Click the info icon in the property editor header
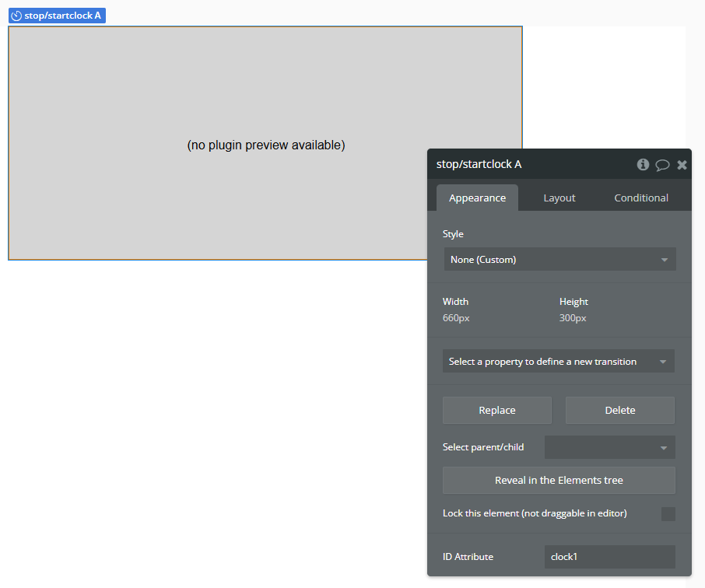Screen dimensions: 705x588 click(643, 165)
